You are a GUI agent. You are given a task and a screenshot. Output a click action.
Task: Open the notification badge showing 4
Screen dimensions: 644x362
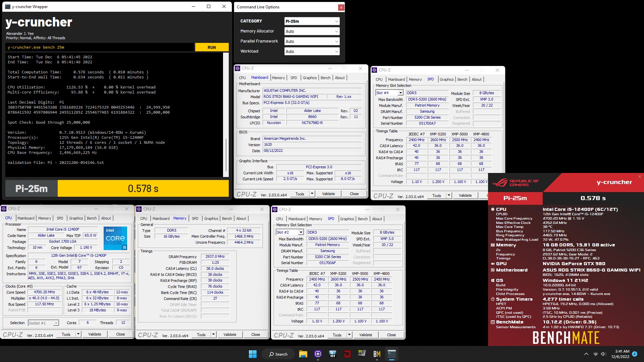[634, 354]
